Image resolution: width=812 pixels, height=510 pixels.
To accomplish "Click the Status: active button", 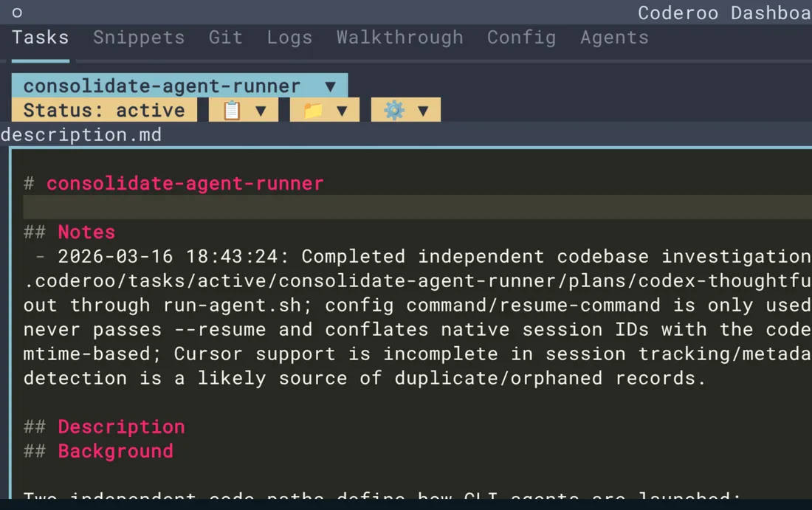I will pyautogui.click(x=104, y=110).
